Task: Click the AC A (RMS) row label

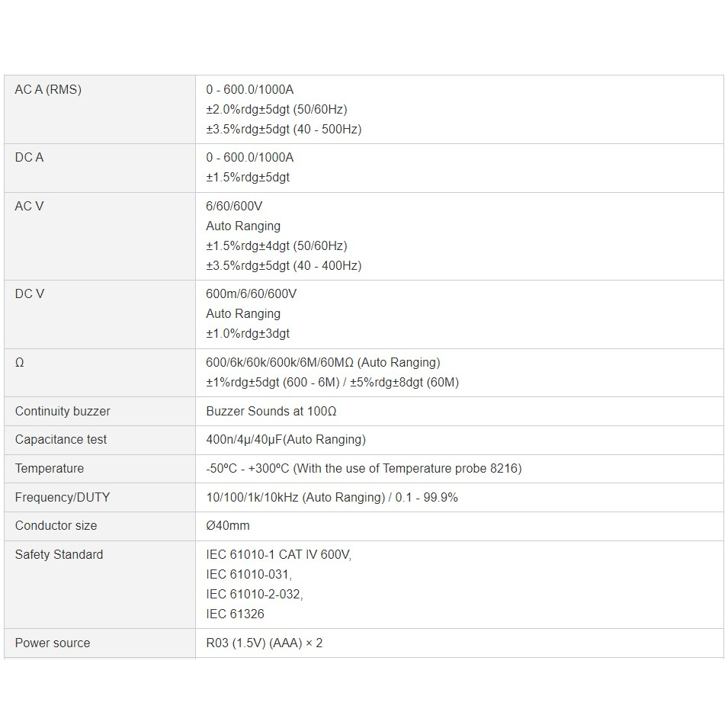Action: (x=48, y=90)
